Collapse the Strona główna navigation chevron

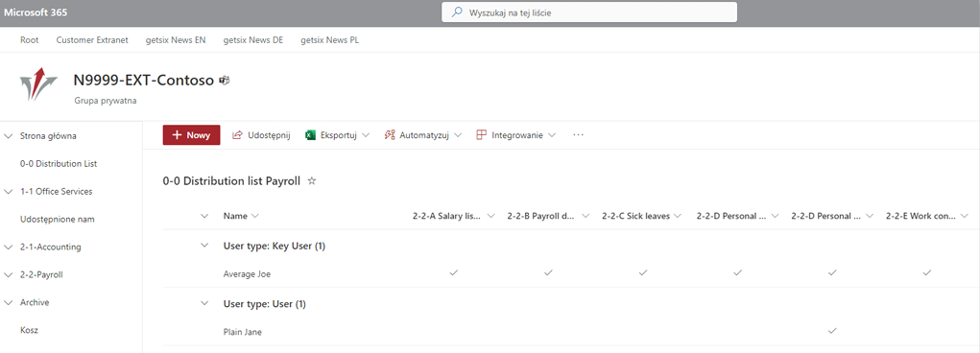click(8, 136)
